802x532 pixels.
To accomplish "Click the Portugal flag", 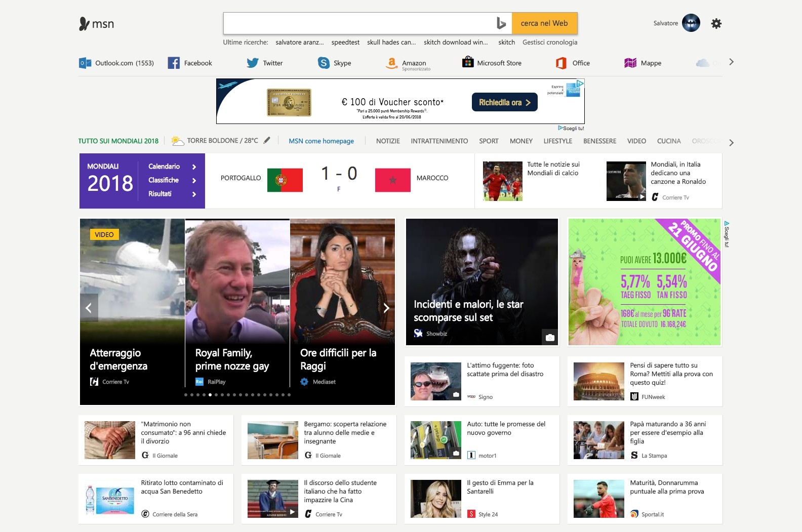I will [x=285, y=180].
